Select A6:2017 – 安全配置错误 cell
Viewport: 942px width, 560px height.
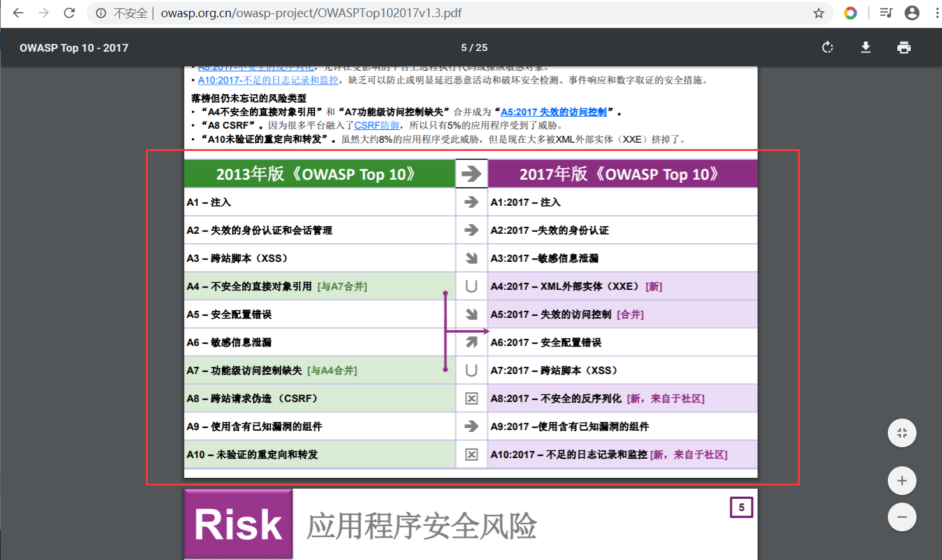[623, 342]
